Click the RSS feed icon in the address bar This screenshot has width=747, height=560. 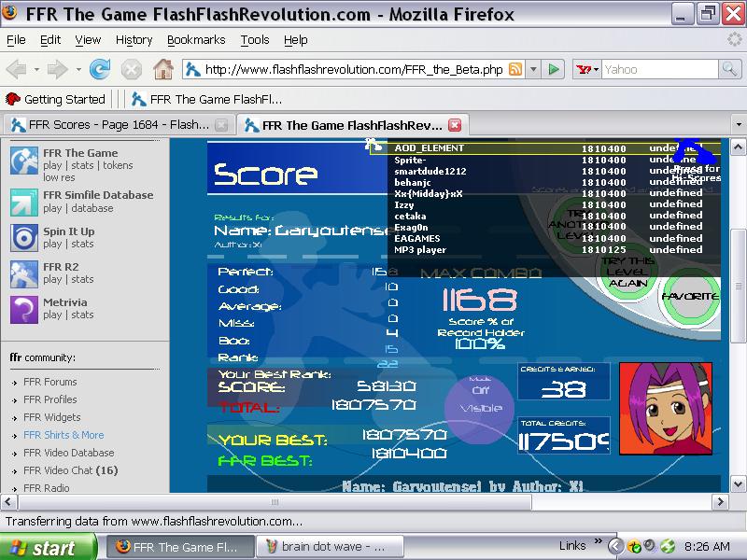coord(515,69)
